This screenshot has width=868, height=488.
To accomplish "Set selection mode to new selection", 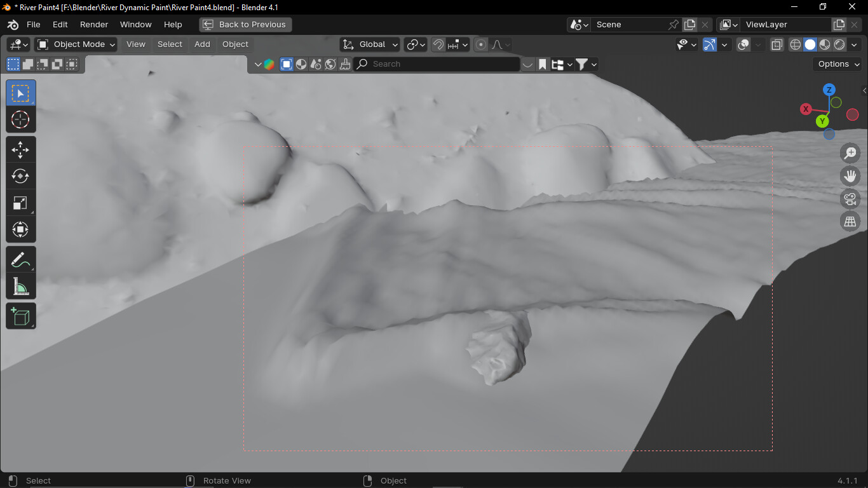I will tap(13, 64).
